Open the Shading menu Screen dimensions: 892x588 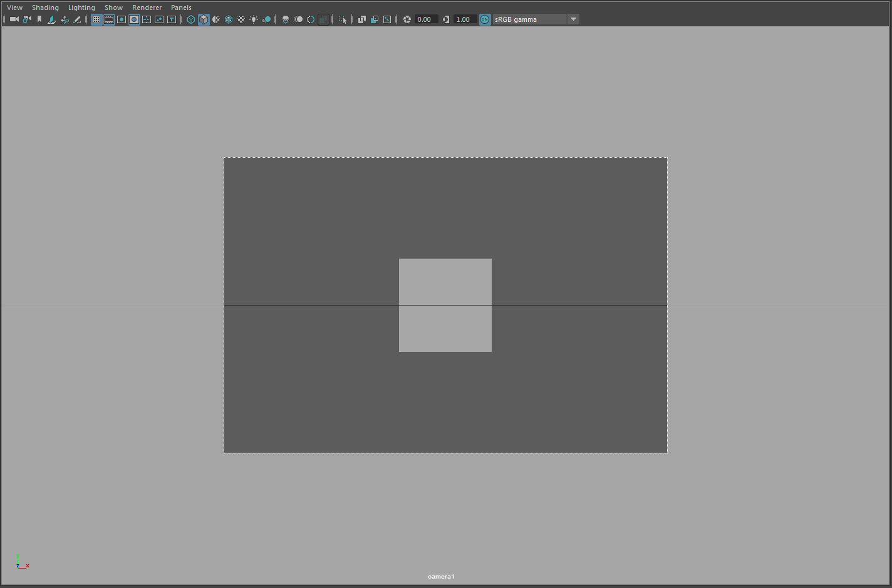click(x=45, y=8)
